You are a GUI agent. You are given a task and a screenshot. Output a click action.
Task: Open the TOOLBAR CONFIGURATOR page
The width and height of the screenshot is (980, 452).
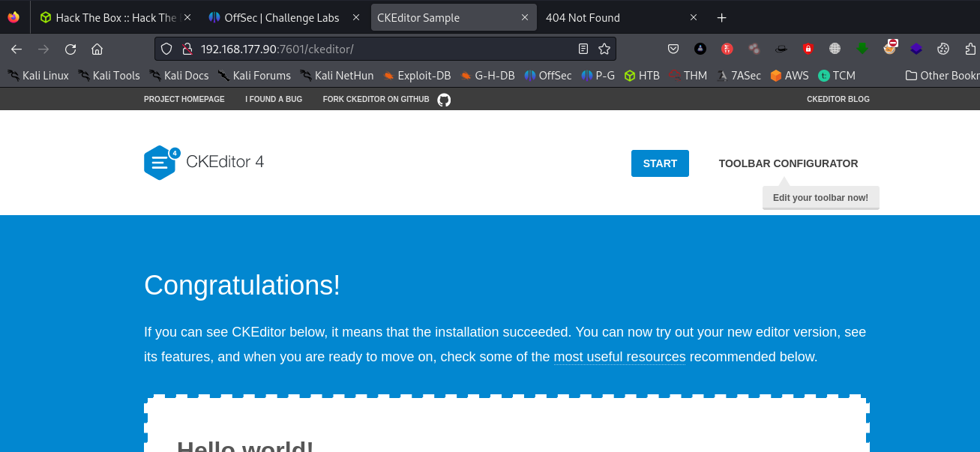pyautogui.click(x=788, y=163)
